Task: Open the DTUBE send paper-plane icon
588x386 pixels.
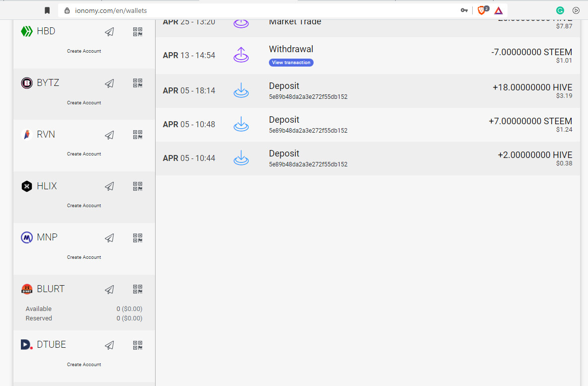Action: [x=109, y=345]
